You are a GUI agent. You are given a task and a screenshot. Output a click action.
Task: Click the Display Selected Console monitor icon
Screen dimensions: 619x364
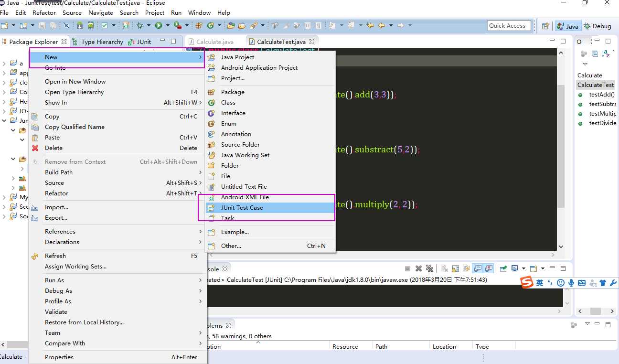515,268
